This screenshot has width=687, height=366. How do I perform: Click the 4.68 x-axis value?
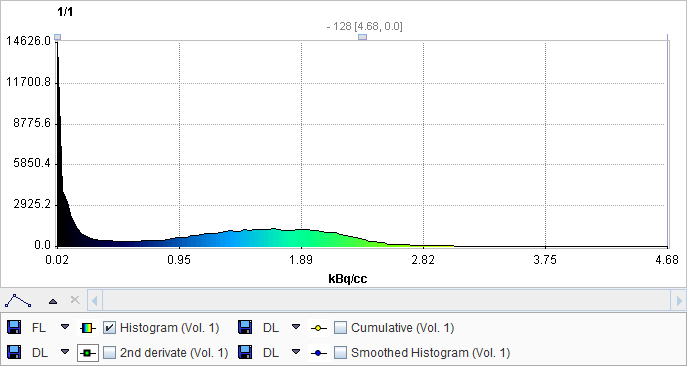(x=667, y=260)
